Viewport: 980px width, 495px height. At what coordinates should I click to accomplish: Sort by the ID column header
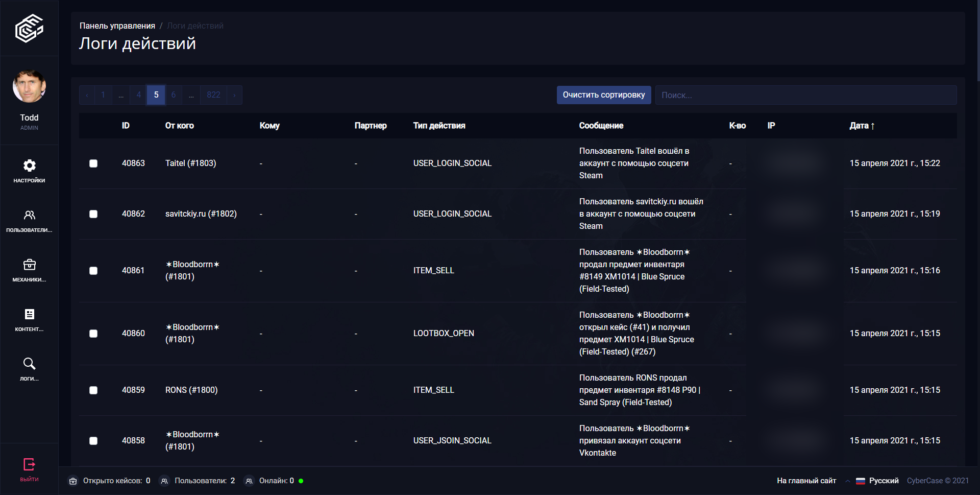coord(126,126)
